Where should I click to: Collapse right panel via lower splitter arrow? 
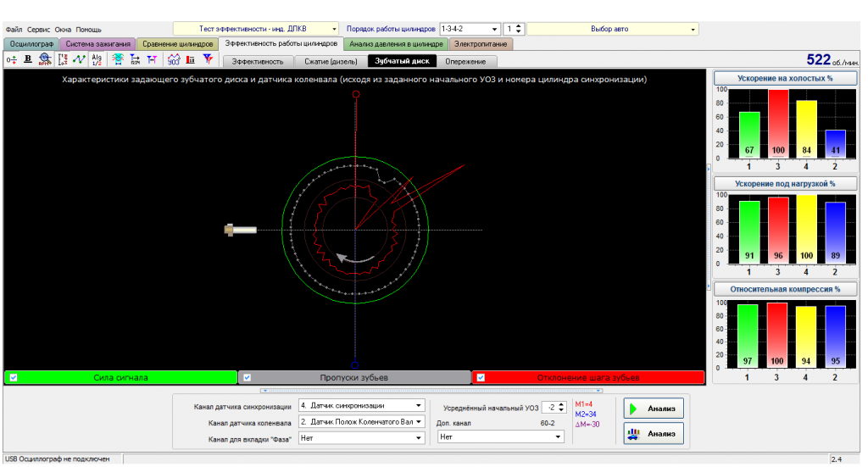(709, 286)
